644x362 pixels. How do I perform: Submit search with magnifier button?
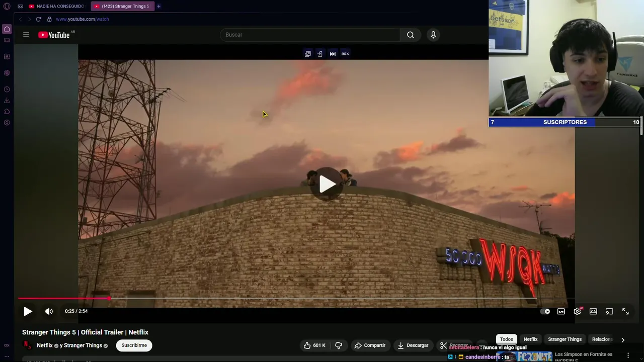click(411, 35)
